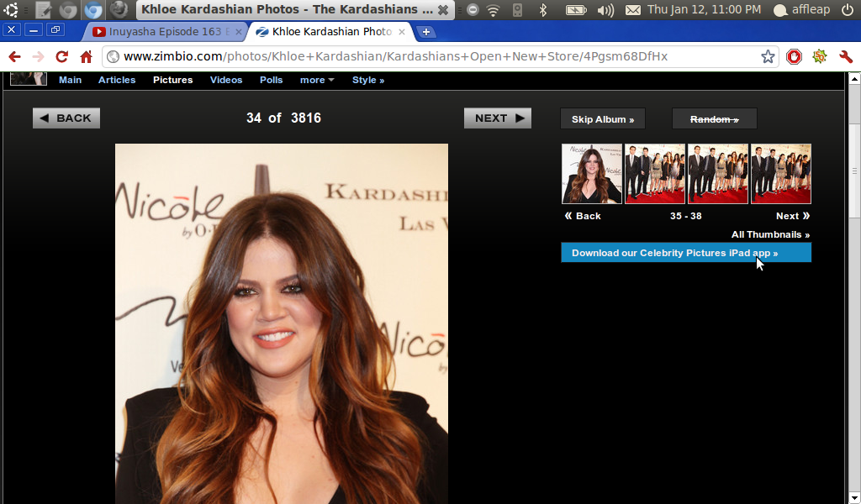Image resolution: width=861 pixels, height=504 pixels.
Task: Go to the Articles section
Action: (117, 80)
